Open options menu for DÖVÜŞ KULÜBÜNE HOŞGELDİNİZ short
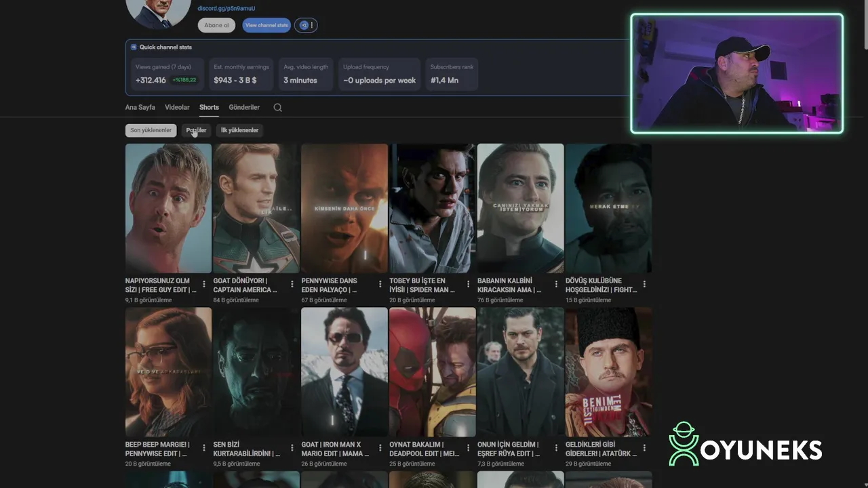This screenshot has width=868, height=488. point(644,285)
